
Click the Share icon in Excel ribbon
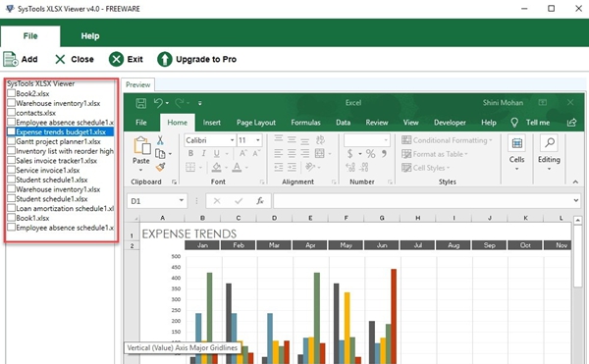click(571, 123)
